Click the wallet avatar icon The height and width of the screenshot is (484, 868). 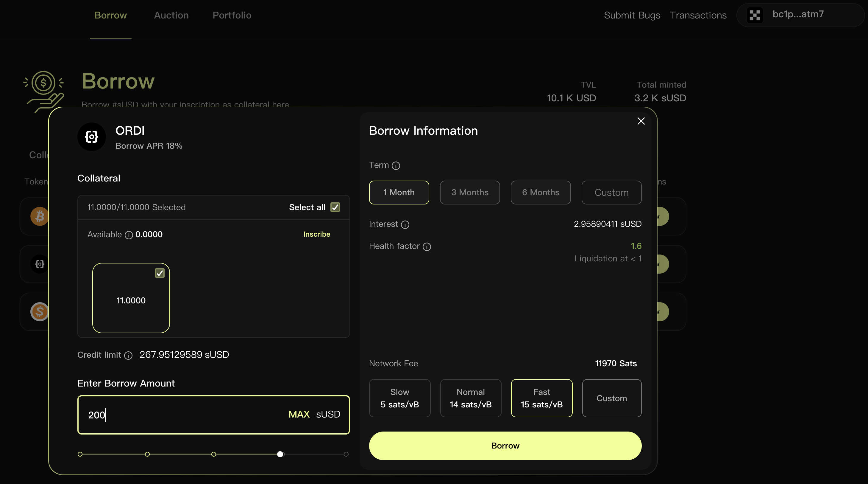[x=755, y=15]
